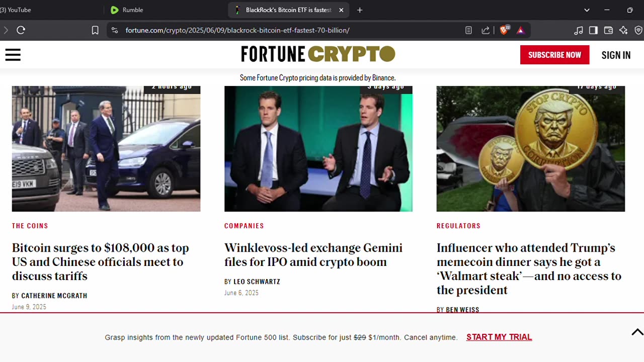
Task: Click START MY TRIAL link
Action: [499, 337]
